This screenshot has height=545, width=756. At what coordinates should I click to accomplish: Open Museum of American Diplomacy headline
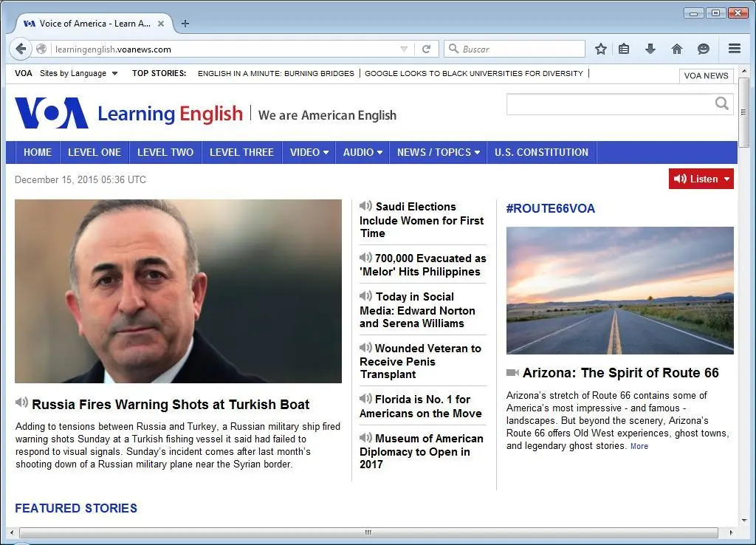click(422, 451)
